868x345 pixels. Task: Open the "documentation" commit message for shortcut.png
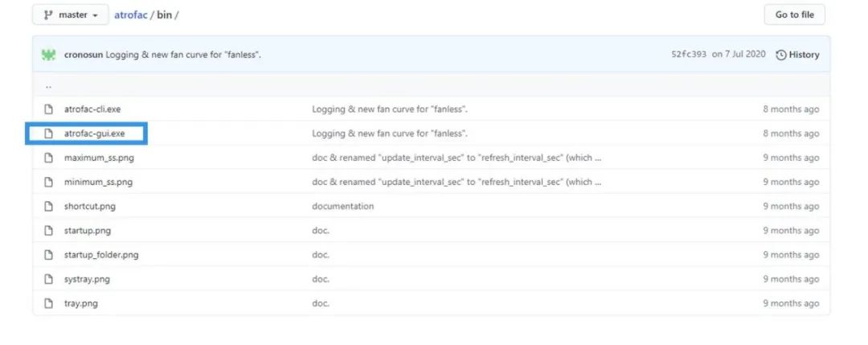pyautogui.click(x=342, y=206)
